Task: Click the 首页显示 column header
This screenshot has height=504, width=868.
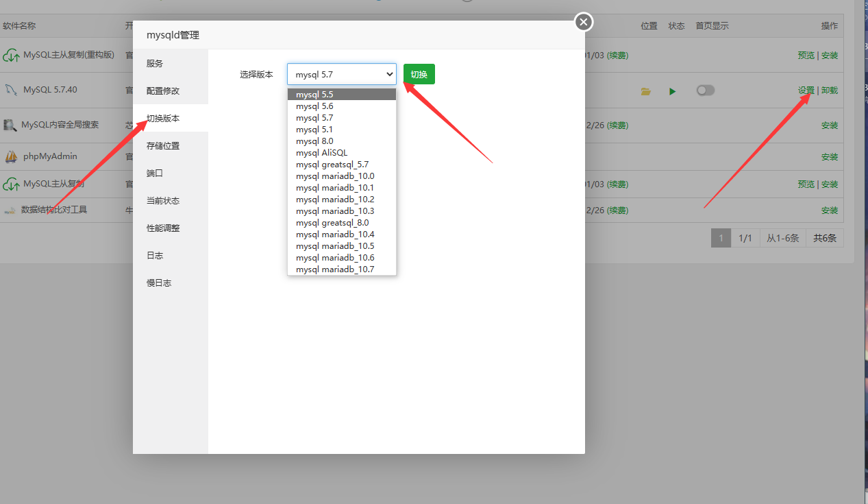Action: coord(712,26)
